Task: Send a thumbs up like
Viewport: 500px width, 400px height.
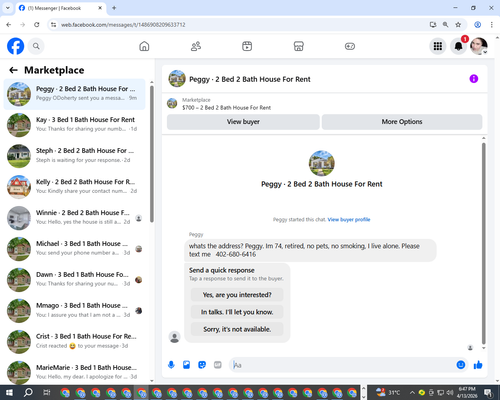Action: point(478,365)
